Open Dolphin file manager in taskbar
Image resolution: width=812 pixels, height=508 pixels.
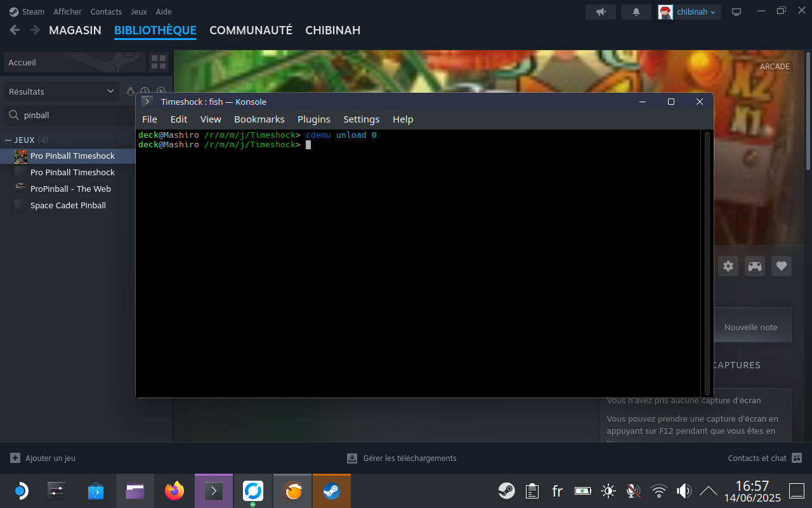135,491
